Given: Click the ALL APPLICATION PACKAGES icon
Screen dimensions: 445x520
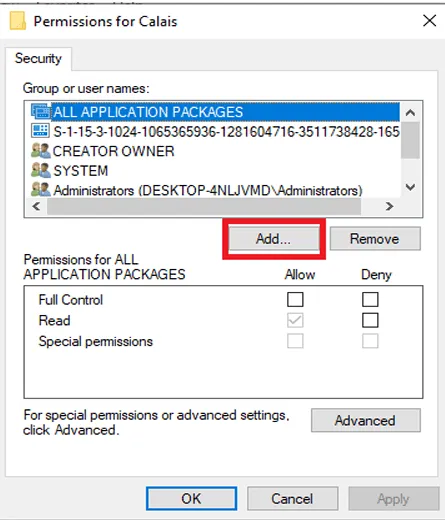Looking at the screenshot, I should pyautogui.click(x=41, y=112).
